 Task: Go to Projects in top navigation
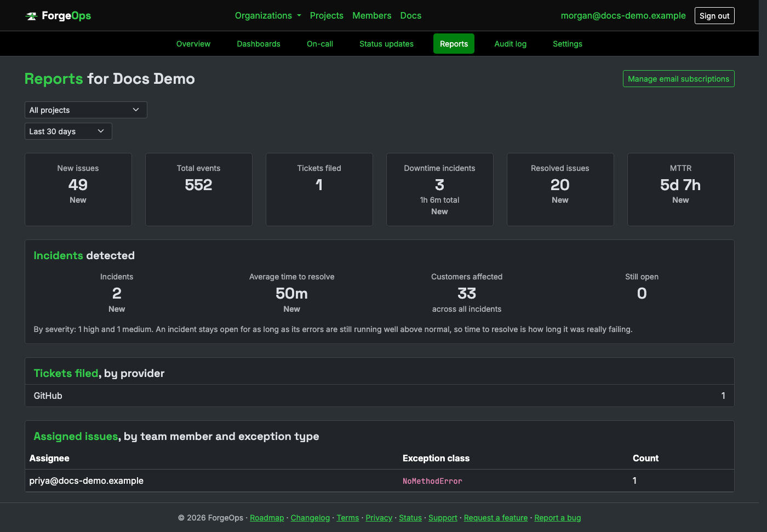click(x=327, y=15)
